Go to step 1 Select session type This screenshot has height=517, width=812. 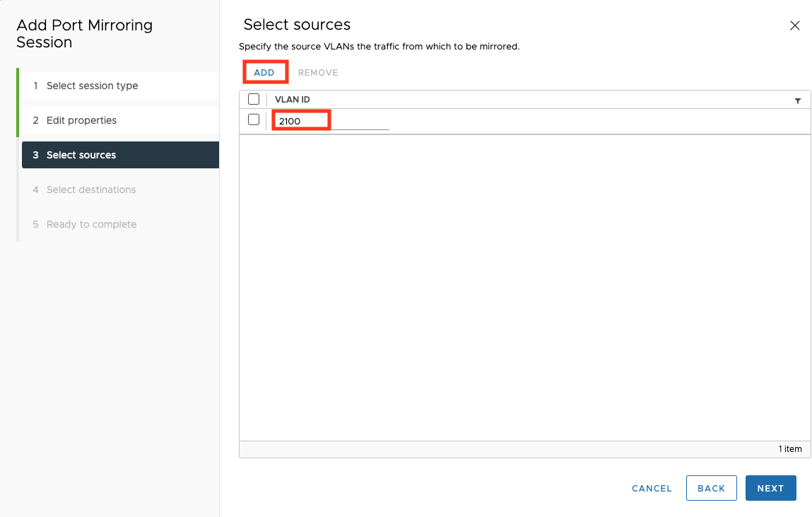tap(92, 86)
